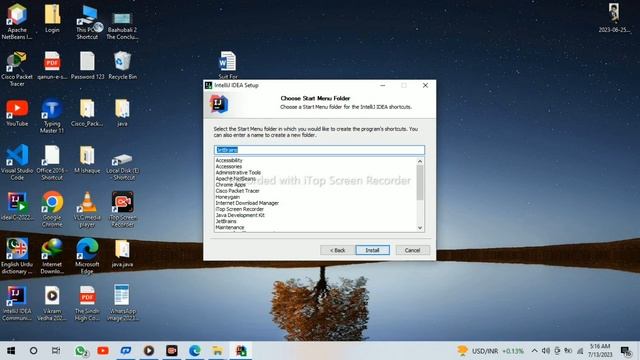Open English Urdu dictionary shortcut
Image resolution: width=640 pixels, height=360 pixels.
point(17,256)
